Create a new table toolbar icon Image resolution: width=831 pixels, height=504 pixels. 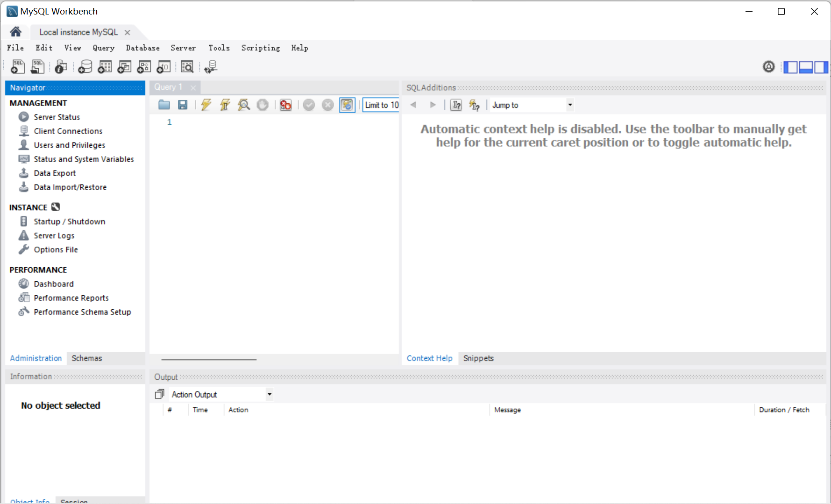click(x=105, y=67)
